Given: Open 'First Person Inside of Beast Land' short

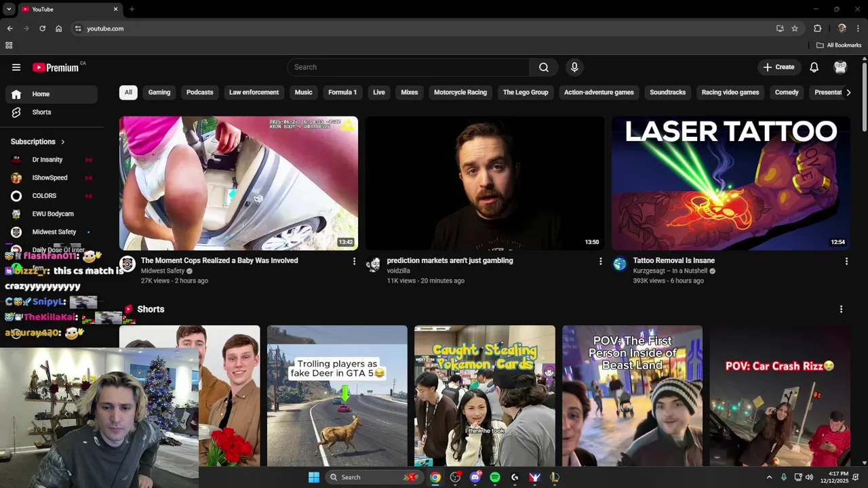Looking at the screenshot, I should [632, 396].
